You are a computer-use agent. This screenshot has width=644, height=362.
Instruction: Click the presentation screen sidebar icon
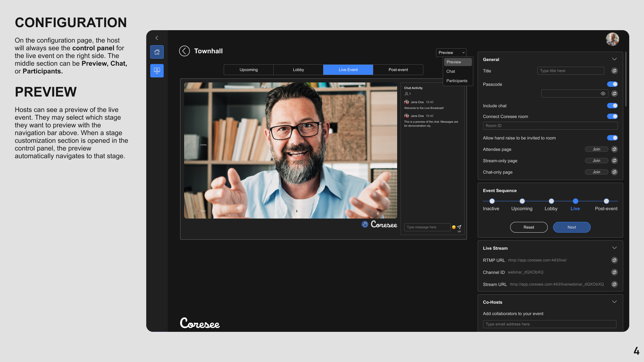point(157,71)
